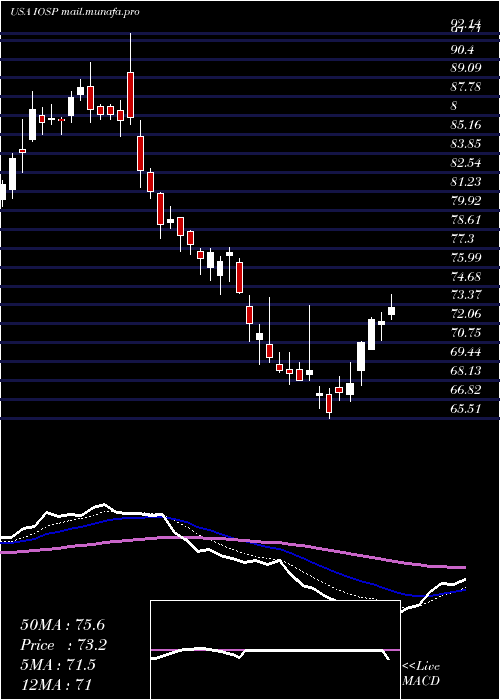
Task: Select the 68.13 price axis label
Action: click(467, 371)
